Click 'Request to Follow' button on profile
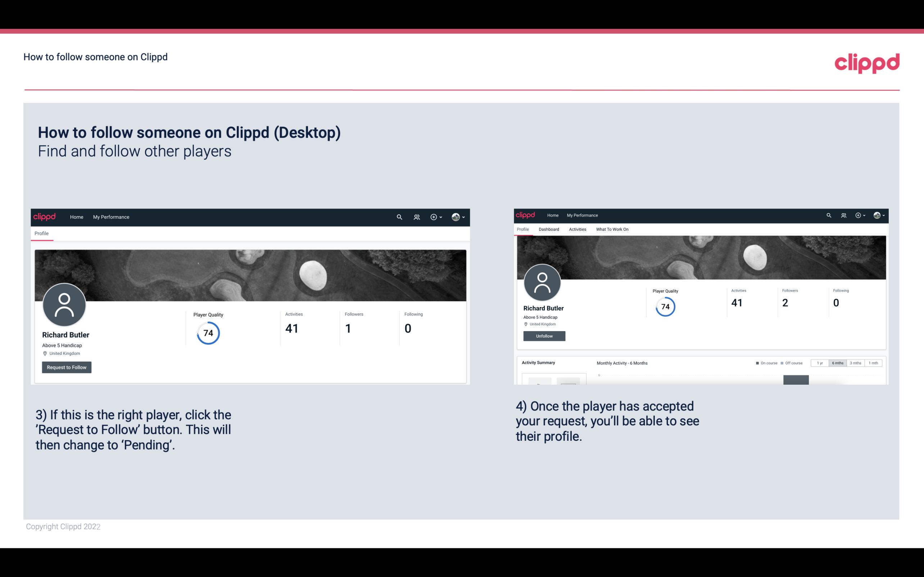Image resolution: width=924 pixels, height=577 pixels. coord(67,367)
